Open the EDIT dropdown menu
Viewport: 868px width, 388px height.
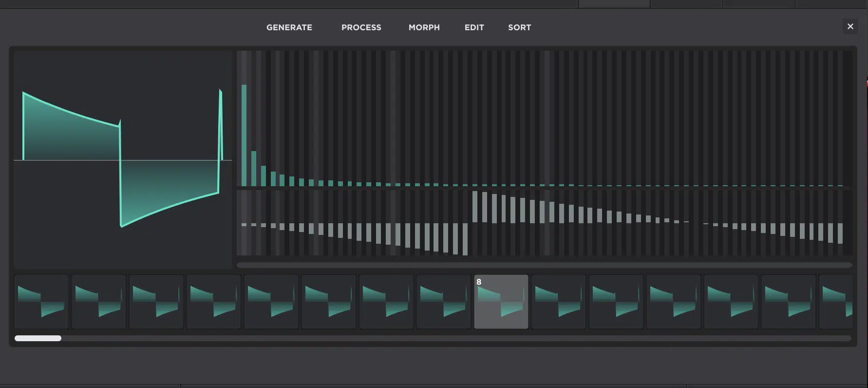coord(474,27)
